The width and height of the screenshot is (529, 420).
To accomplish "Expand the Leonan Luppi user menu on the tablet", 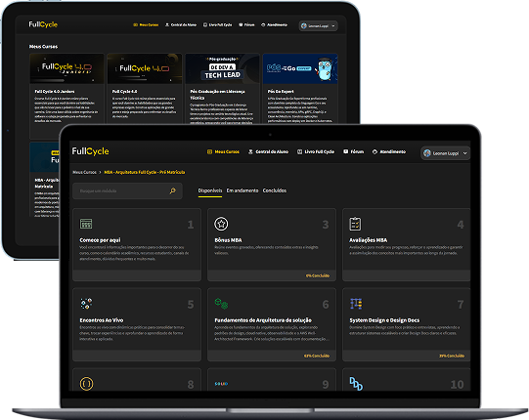I will (x=318, y=26).
